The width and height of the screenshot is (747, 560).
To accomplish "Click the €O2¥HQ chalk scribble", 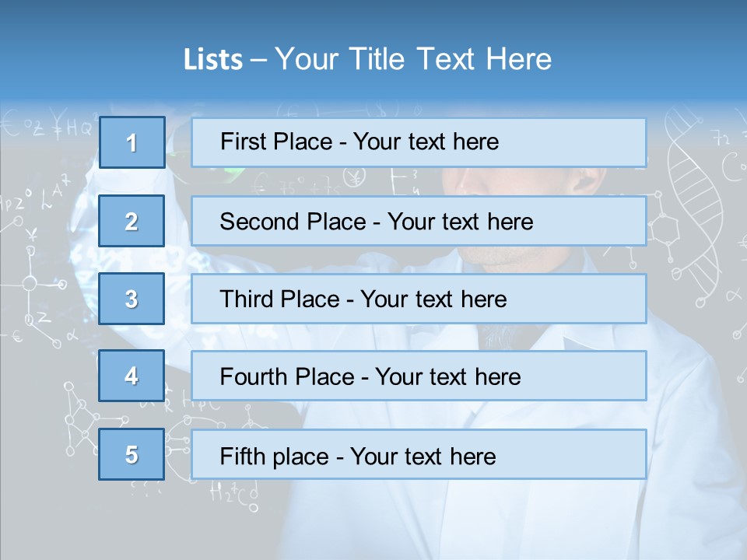I will click(x=47, y=124).
